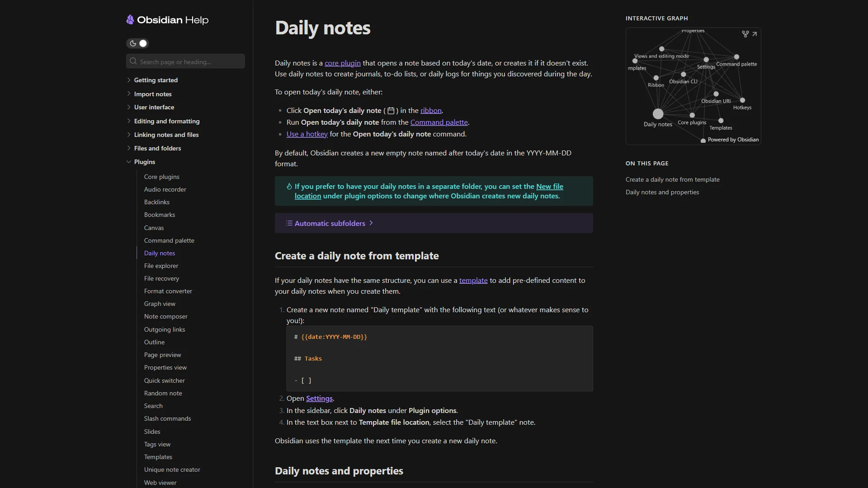Click the Powered by Obsidian link

pyautogui.click(x=733, y=140)
